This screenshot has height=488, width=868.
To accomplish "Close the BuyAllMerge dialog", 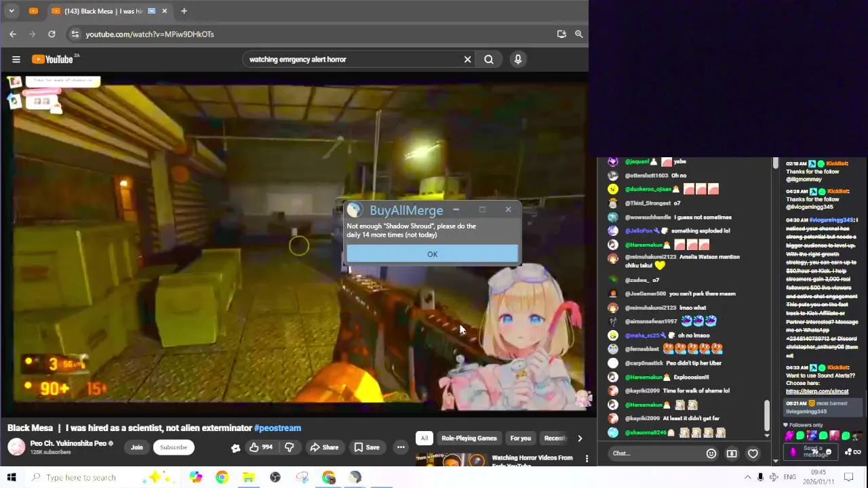I will 508,209.
